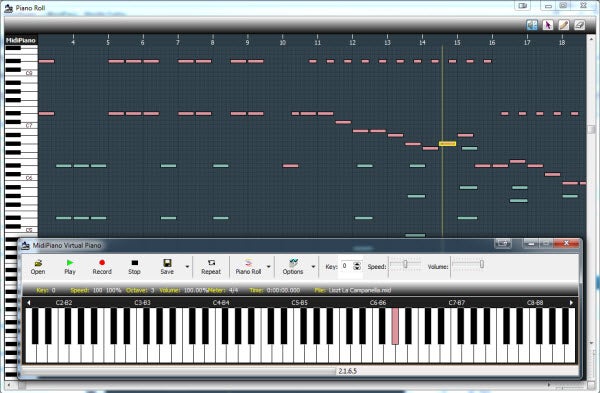Click the Octave 3 status value

point(152,290)
